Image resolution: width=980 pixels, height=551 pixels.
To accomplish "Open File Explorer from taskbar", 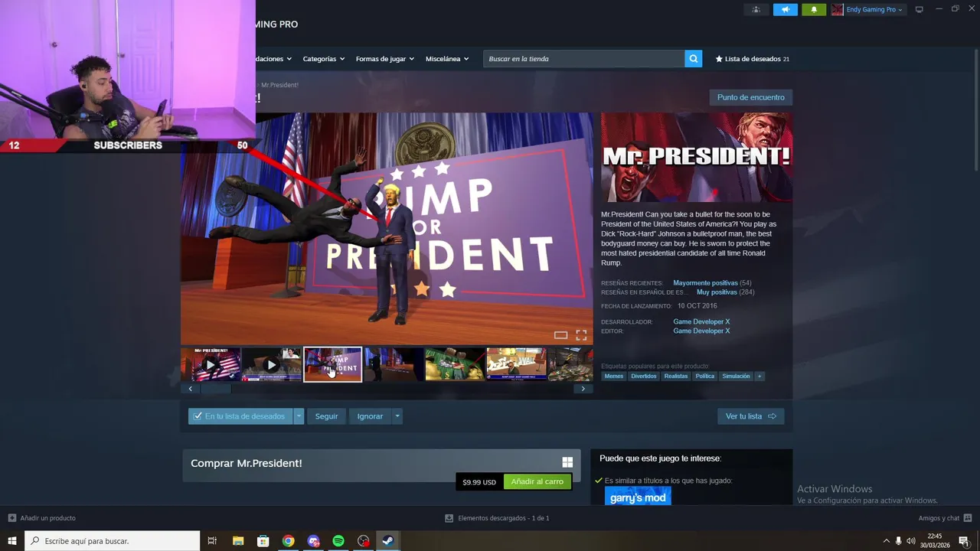I will point(237,541).
